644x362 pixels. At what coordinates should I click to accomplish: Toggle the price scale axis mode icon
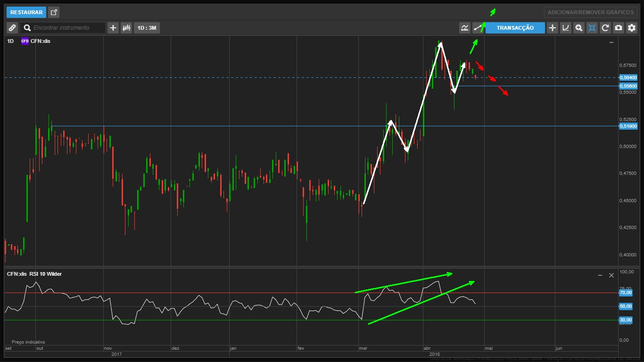[x=566, y=28]
